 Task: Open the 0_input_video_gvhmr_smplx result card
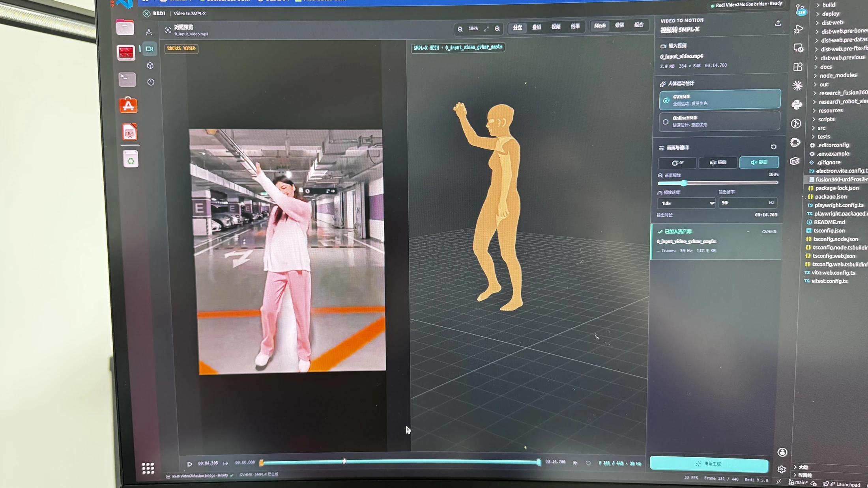[716, 241]
